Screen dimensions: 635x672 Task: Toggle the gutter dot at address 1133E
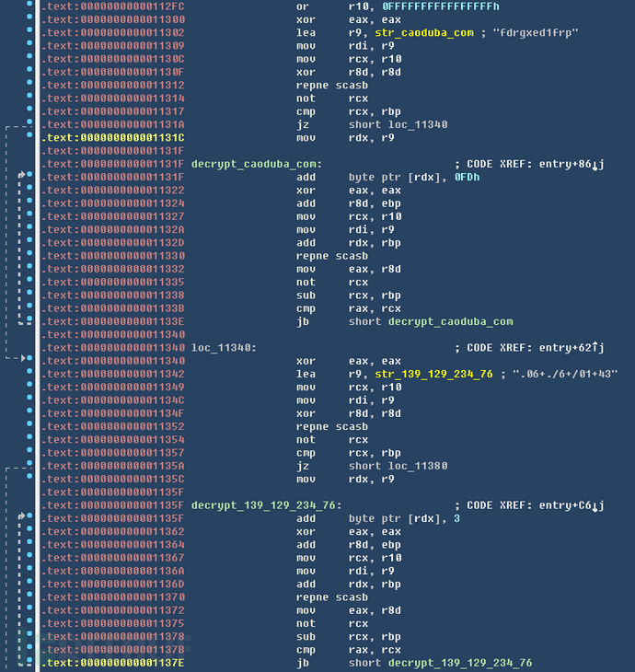[x=30, y=321]
